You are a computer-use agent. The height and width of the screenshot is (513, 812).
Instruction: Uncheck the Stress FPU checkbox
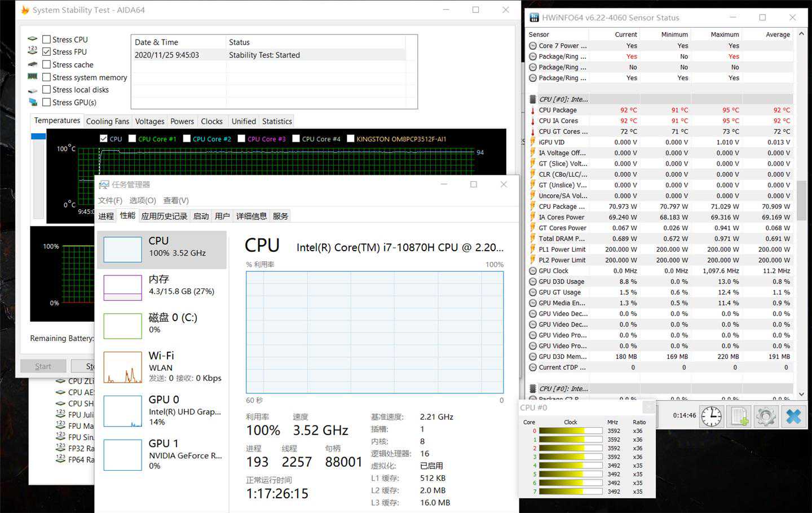(x=47, y=52)
